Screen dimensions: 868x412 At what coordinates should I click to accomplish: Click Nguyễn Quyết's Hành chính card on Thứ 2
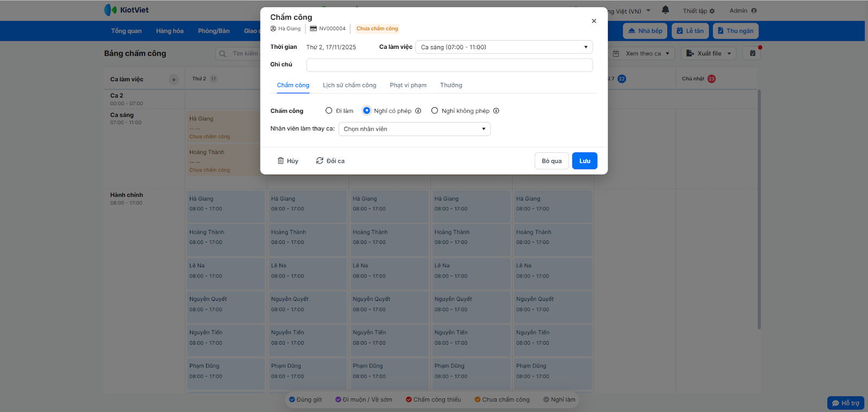pyautogui.click(x=226, y=306)
